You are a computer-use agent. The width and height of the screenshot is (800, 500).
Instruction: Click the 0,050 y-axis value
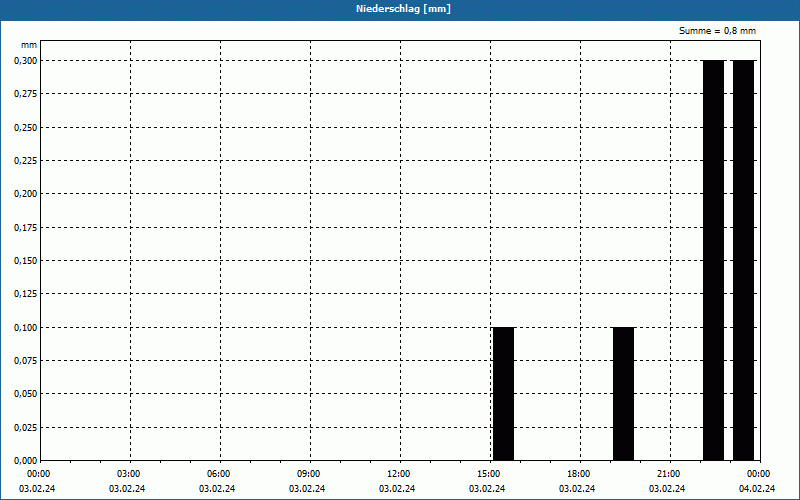coord(26,394)
